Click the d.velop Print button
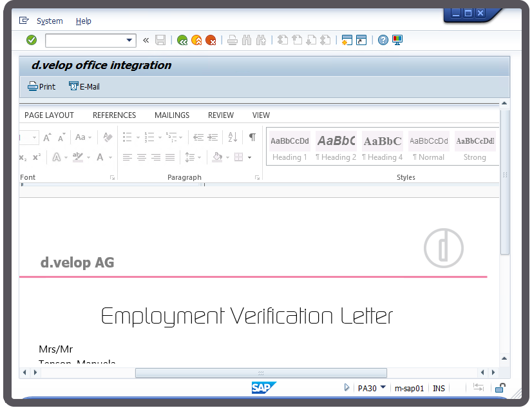The height and width of the screenshot is (408, 532). click(41, 86)
